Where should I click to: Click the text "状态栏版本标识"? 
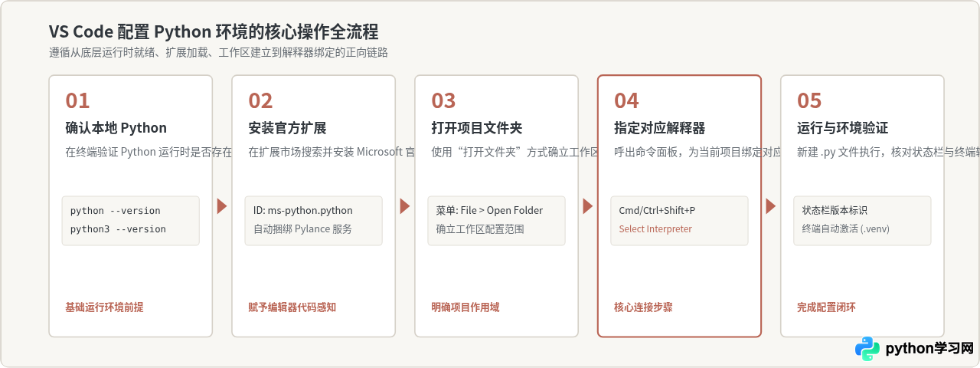tap(835, 211)
